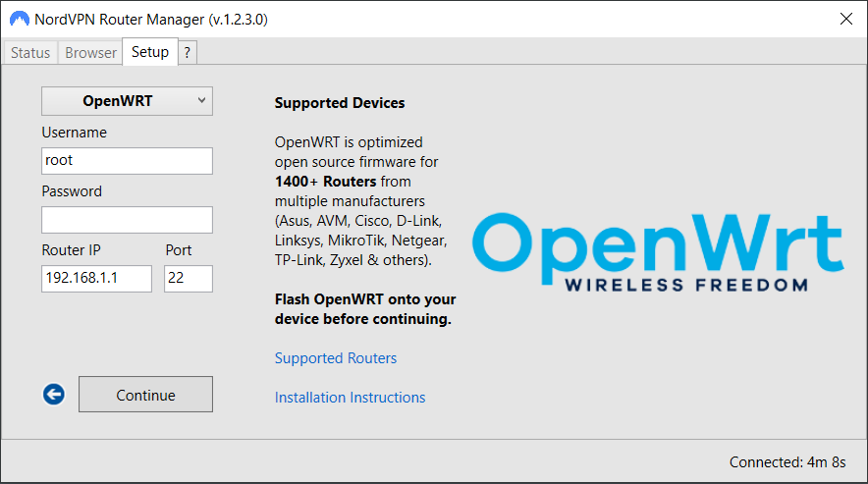Click the NordVPN logo in title bar
This screenshot has height=484, width=868.
(x=20, y=20)
